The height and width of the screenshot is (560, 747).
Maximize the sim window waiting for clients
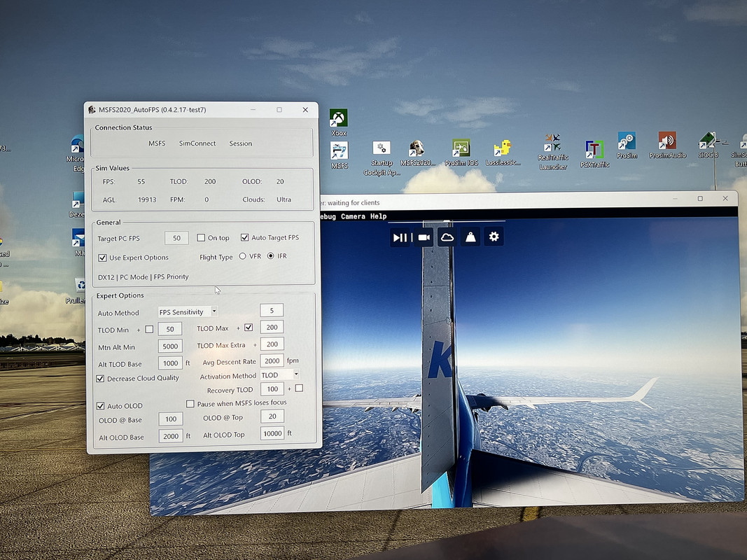pyautogui.click(x=700, y=199)
